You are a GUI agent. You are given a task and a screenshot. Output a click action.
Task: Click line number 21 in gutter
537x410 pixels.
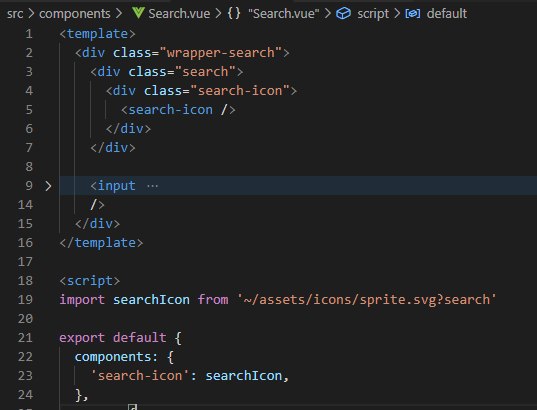click(x=25, y=338)
